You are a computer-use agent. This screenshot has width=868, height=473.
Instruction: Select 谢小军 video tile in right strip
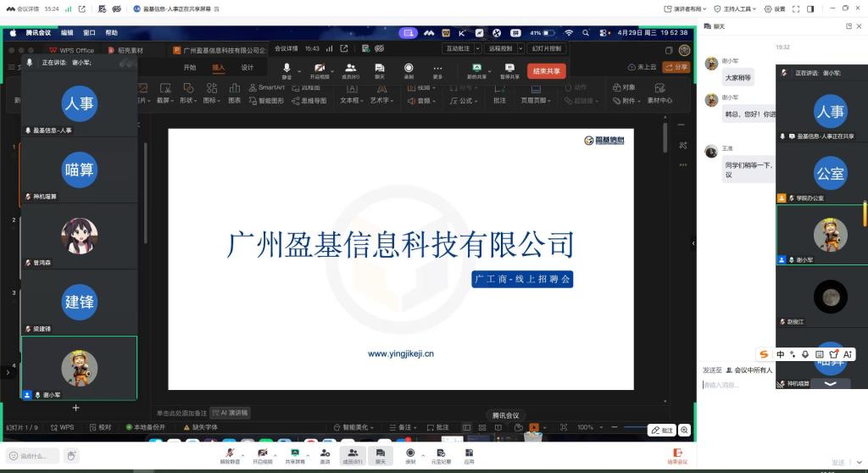(x=821, y=235)
